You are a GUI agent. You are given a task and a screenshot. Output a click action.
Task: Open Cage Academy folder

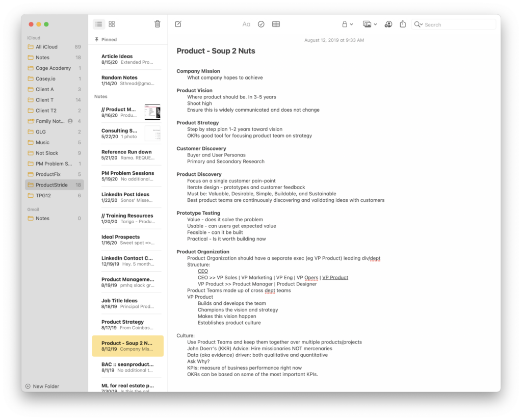pos(54,68)
